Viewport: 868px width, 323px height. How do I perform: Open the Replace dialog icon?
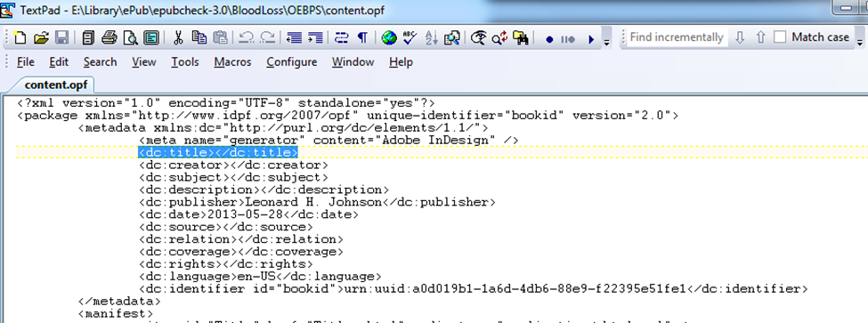point(499,37)
